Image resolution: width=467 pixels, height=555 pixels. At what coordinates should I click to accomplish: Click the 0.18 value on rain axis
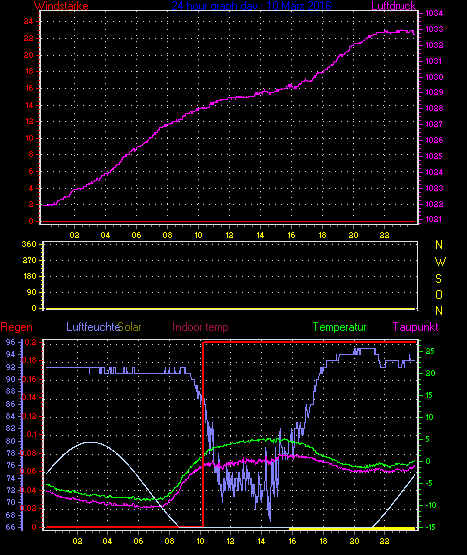29,361
